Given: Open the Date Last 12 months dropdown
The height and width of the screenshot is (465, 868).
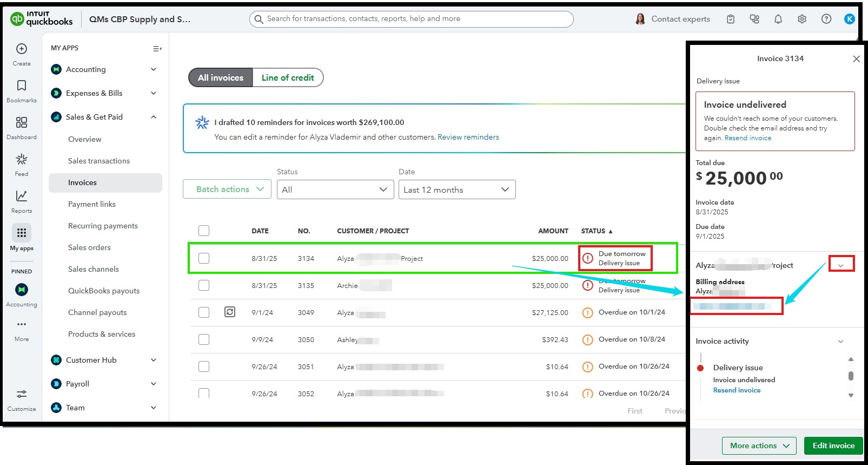Looking at the screenshot, I should tap(457, 189).
